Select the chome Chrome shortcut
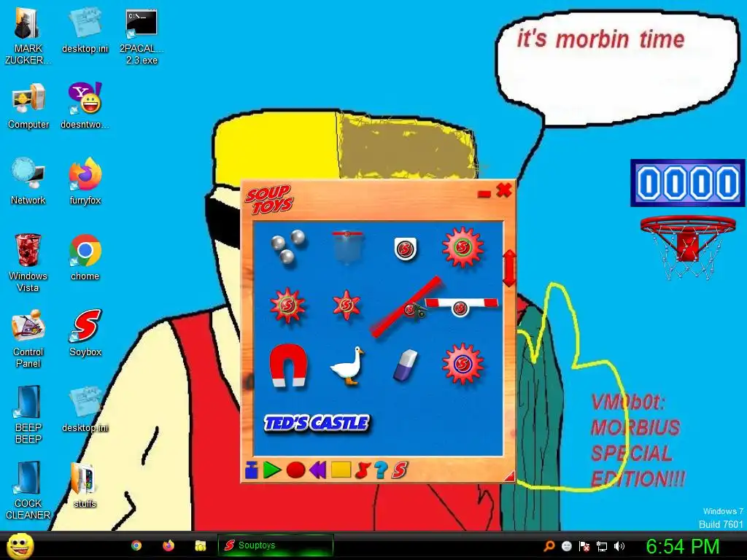Screen dimensions: 747x560 coord(85,257)
